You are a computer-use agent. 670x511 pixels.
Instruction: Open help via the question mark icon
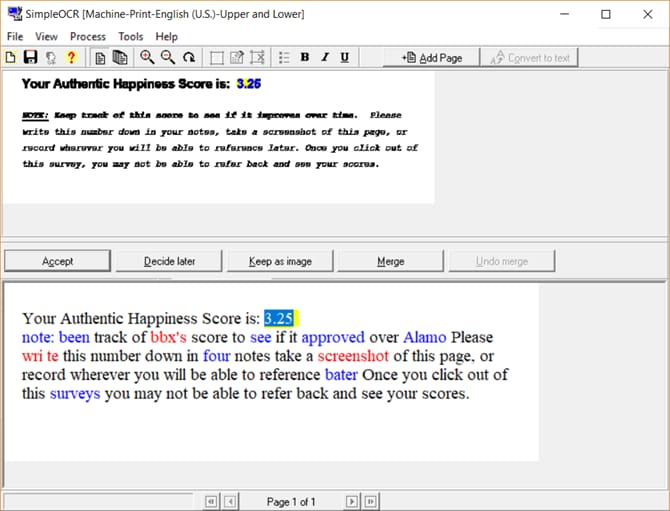tap(71, 58)
